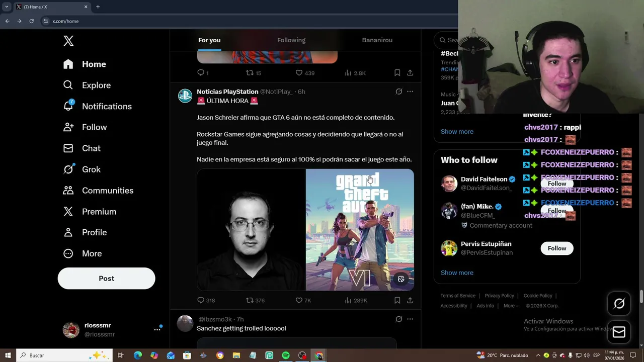Open more options on ibzsmo3k post

[410, 319]
